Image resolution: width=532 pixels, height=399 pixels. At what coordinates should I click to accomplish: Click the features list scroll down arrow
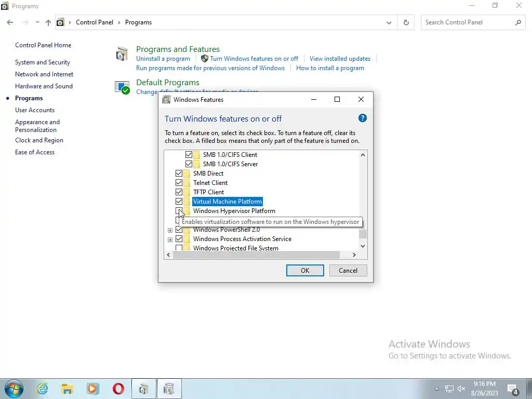click(363, 246)
